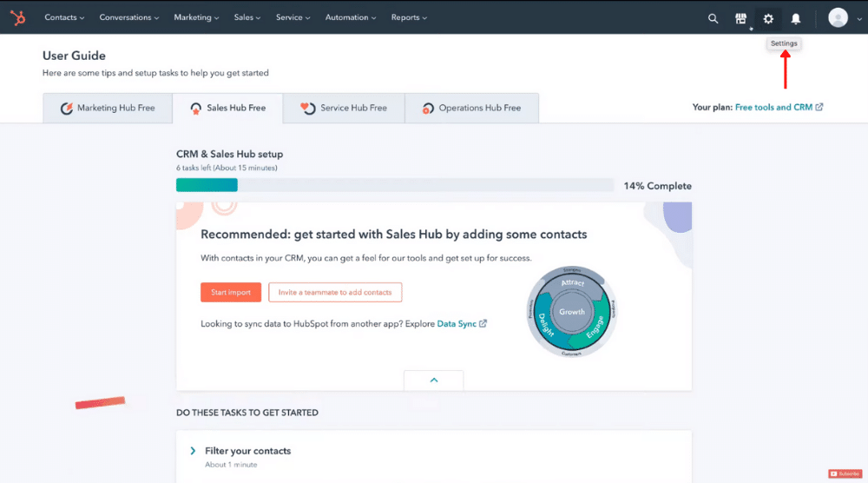Collapse the recommendation card with up chevron
868x483 pixels.
[x=433, y=380]
